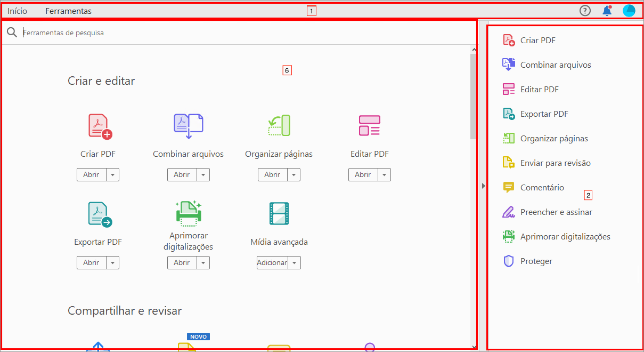Open the help question mark icon
Viewport: 644px width, 352px height.
point(585,11)
